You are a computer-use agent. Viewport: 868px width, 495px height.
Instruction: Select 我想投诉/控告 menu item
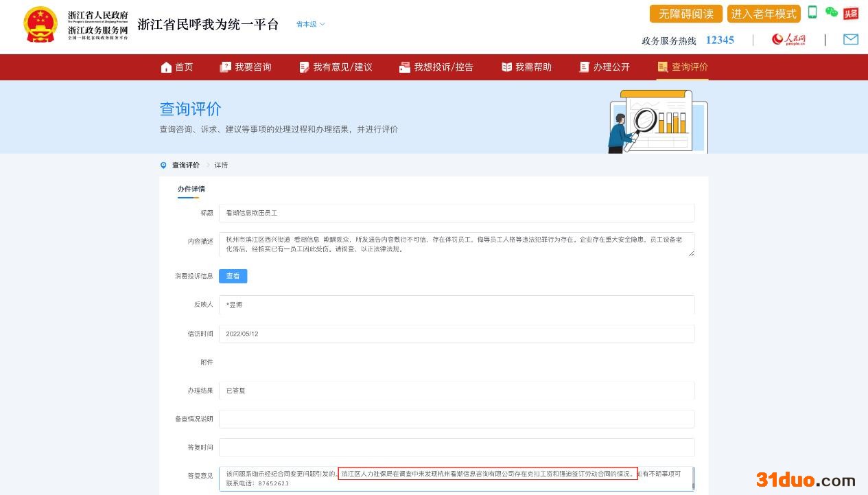click(x=436, y=67)
